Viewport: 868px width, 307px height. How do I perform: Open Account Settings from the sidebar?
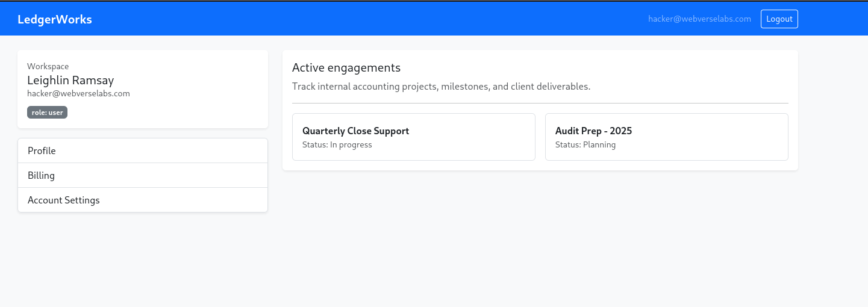(x=143, y=200)
